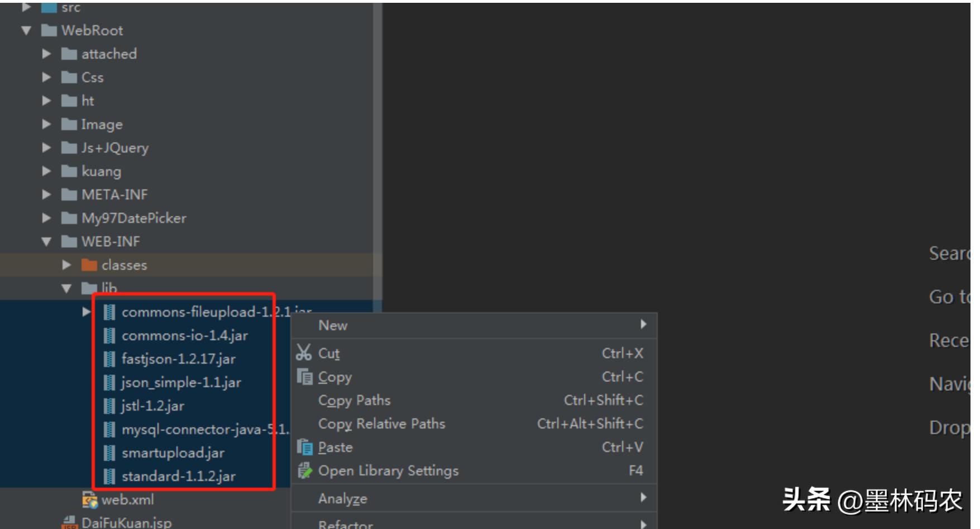Screen dimensions: 980x529
Task: Click the WebRoot folder icon
Action: 49,30
